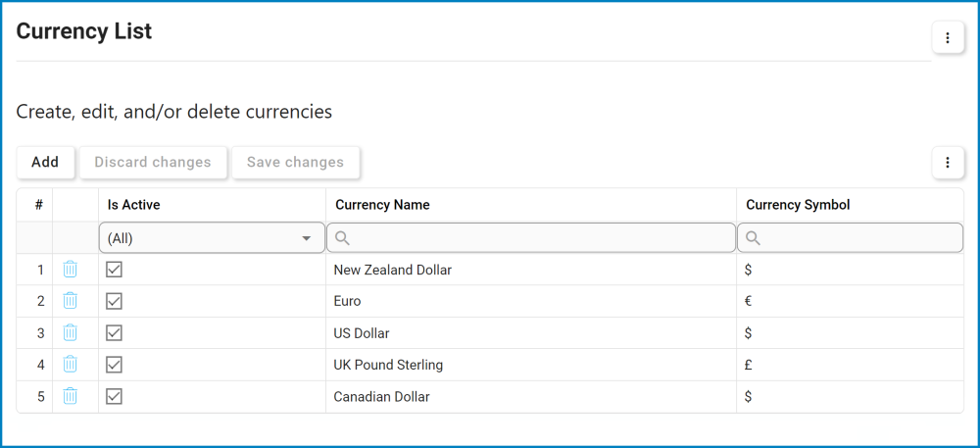Click trash icon for Euro row
The height and width of the screenshot is (448, 980).
pyautogui.click(x=71, y=301)
